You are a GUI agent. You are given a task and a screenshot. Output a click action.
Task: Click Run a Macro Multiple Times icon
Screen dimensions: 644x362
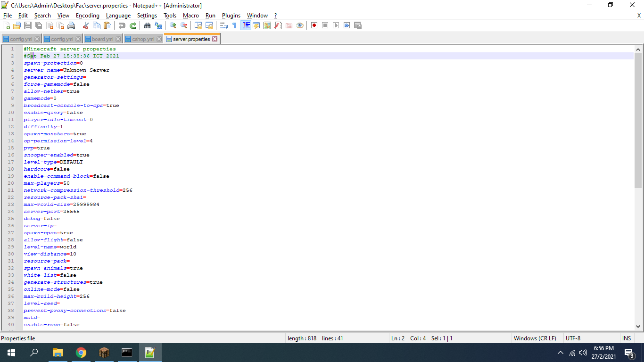347,25
